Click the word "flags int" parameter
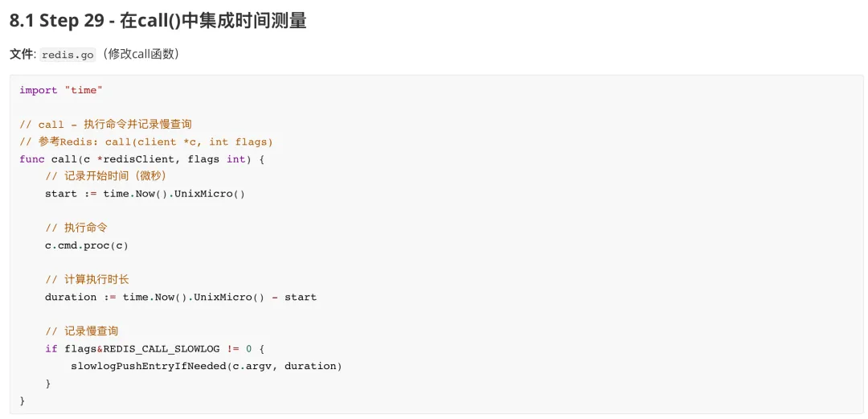The width and height of the screenshot is (868, 419). click(x=216, y=159)
